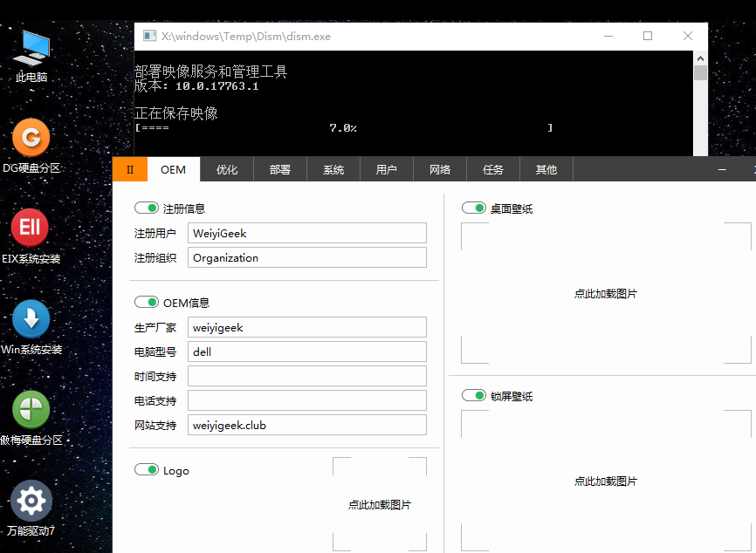
Task: Focus the 电脑型号 field containing dell
Action: tap(307, 352)
